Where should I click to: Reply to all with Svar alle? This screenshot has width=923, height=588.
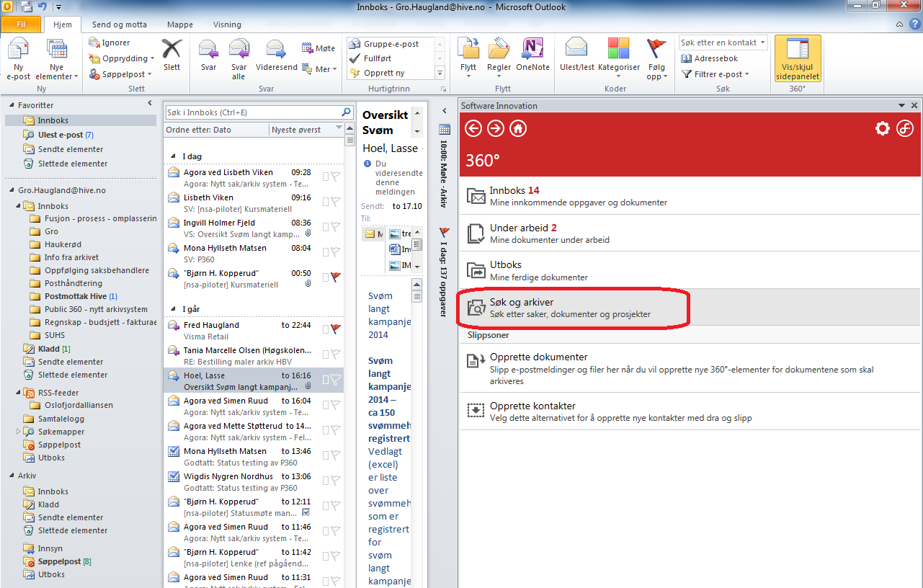point(238,60)
